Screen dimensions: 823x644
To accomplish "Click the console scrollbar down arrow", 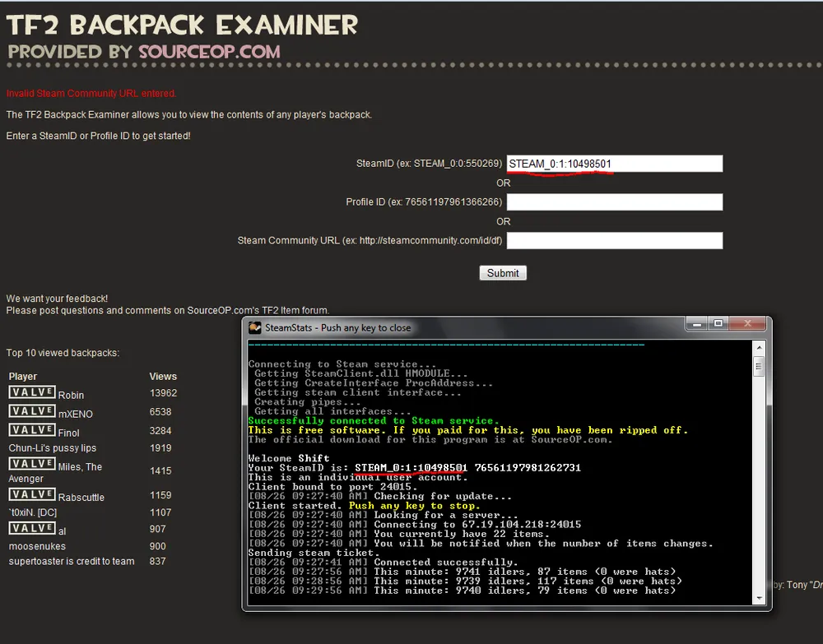I will click(x=759, y=596).
